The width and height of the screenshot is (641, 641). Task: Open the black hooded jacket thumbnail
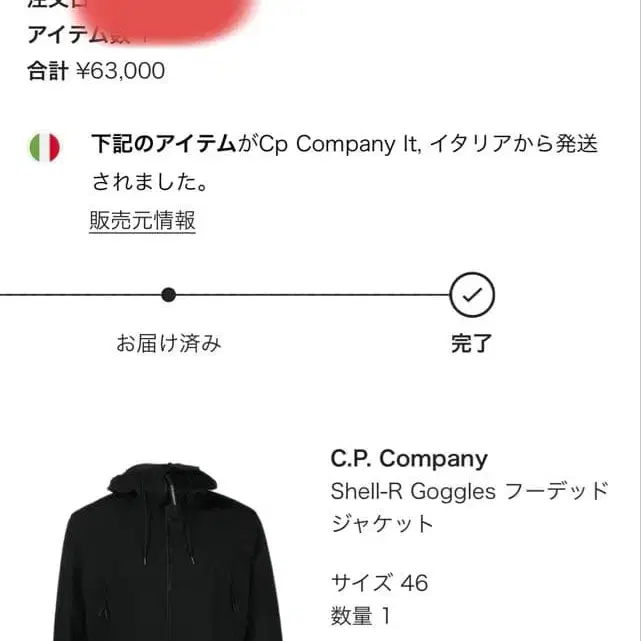click(168, 551)
